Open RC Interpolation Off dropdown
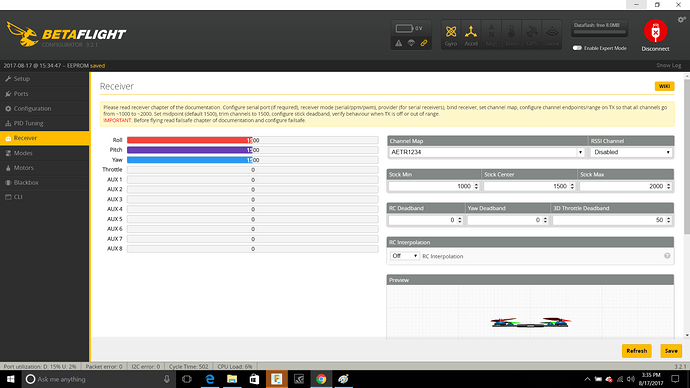This screenshot has width=690, height=388. click(x=404, y=256)
